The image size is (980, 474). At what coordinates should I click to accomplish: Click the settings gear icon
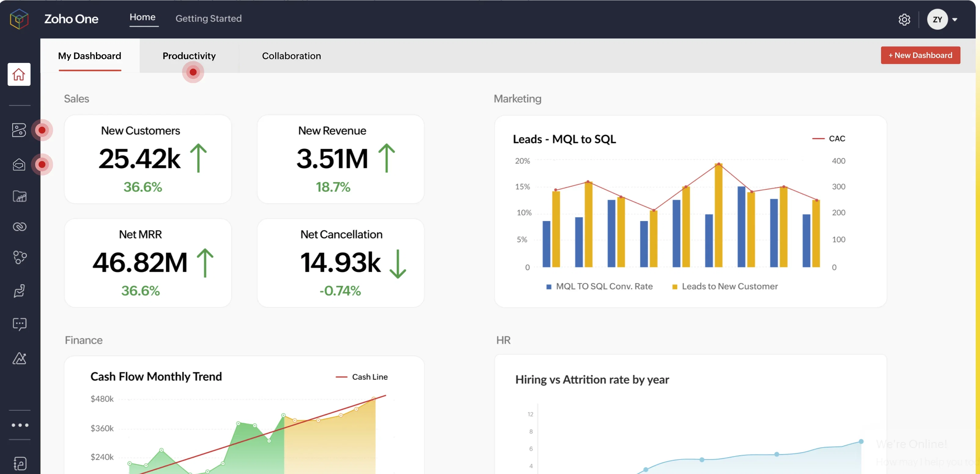click(904, 20)
